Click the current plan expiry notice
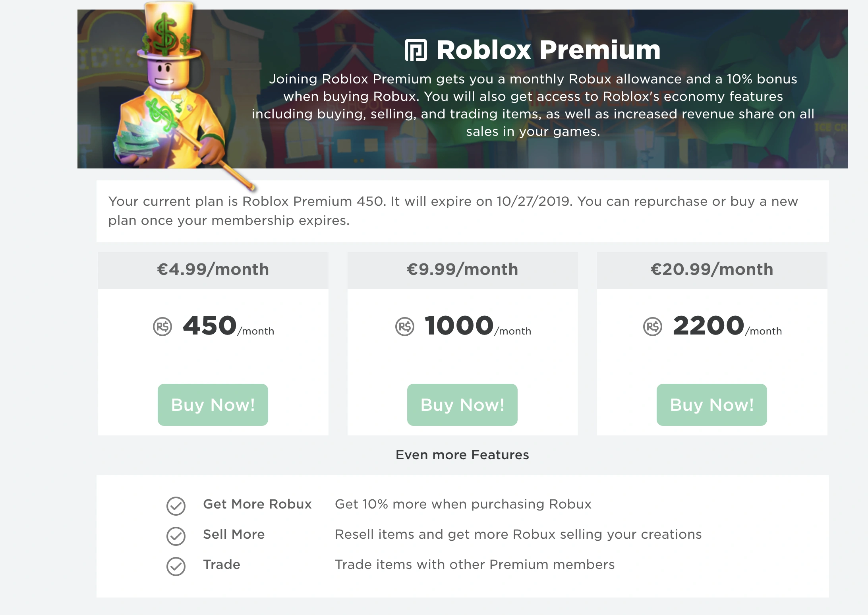Screen dimensions: 868x615 (453, 211)
